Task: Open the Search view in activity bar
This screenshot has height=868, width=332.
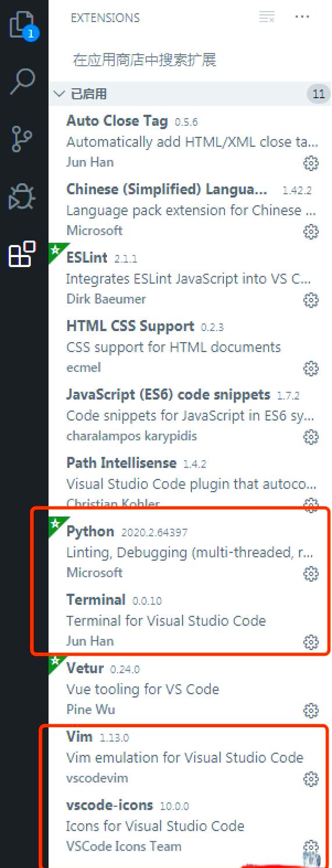Action: pos(23,82)
